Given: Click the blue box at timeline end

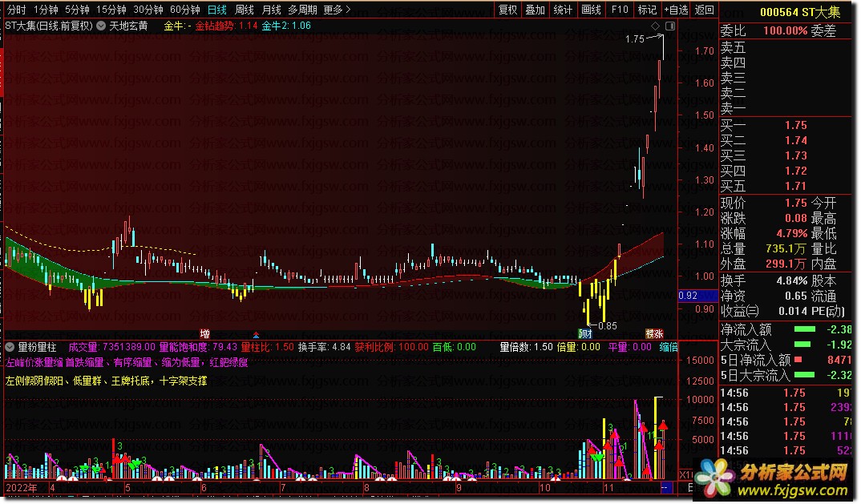Looking at the screenshot, I should point(666,487).
